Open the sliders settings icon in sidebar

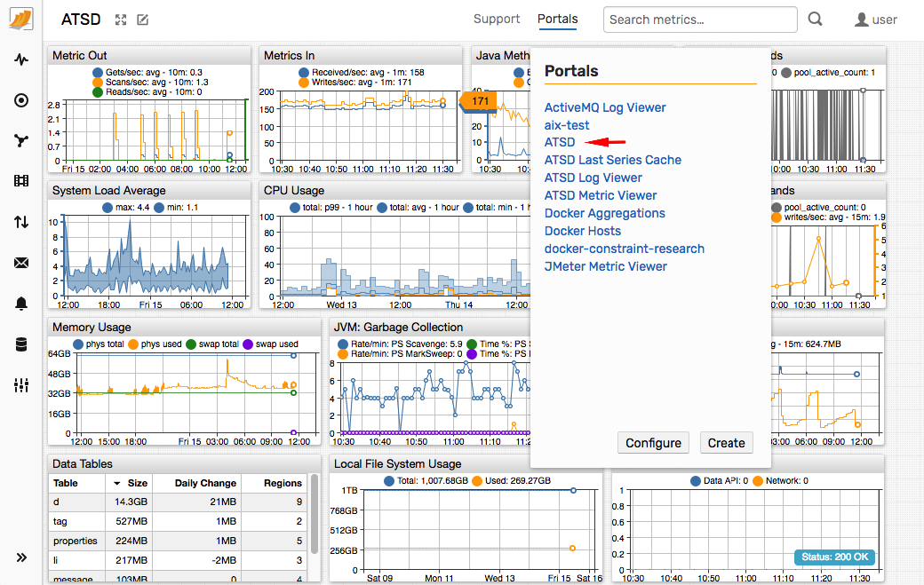pos(21,385)
